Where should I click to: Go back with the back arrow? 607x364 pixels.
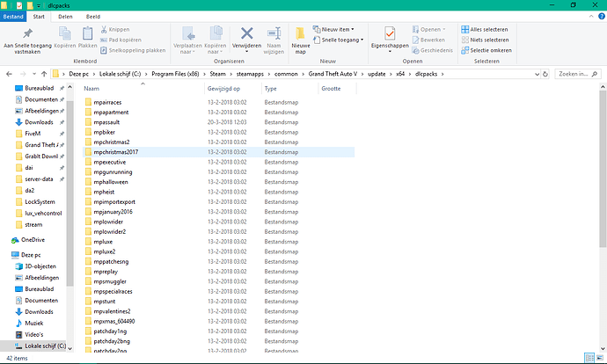coord(10,74)
